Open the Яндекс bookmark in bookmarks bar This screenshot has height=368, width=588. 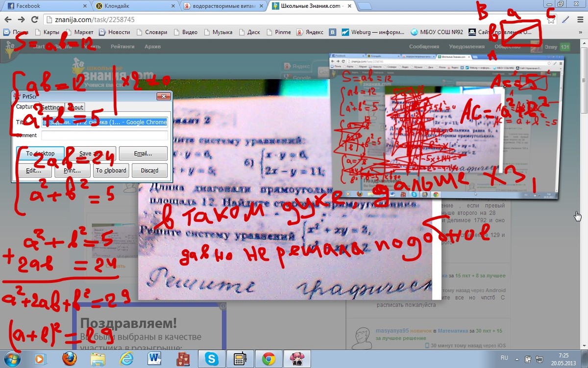click(310, 32)
